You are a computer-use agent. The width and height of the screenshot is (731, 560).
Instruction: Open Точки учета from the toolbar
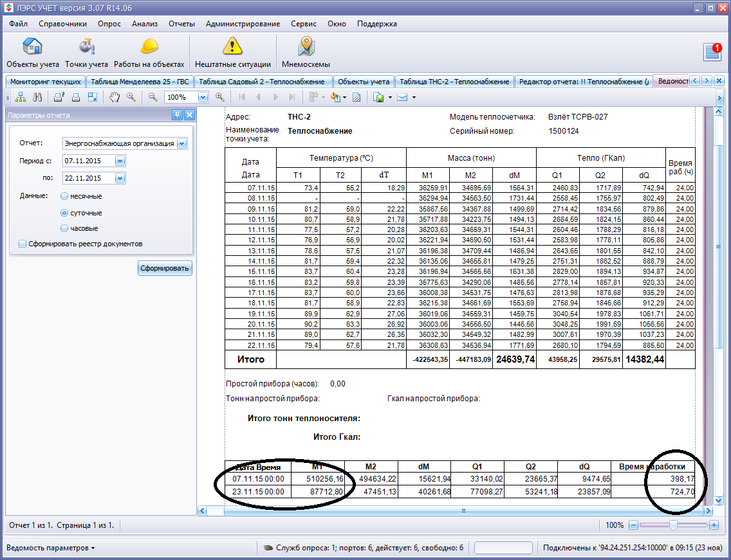[86, 53]
